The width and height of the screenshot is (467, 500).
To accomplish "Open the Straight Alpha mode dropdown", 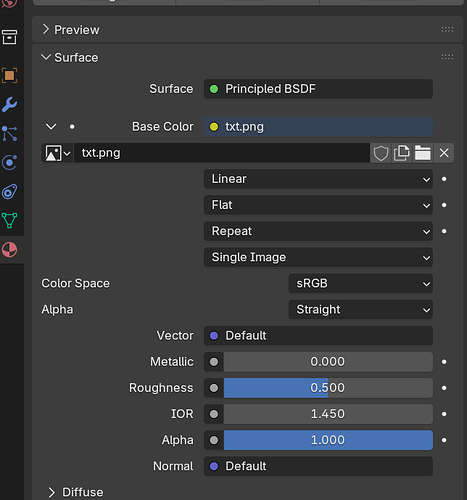I will point(361,309).
